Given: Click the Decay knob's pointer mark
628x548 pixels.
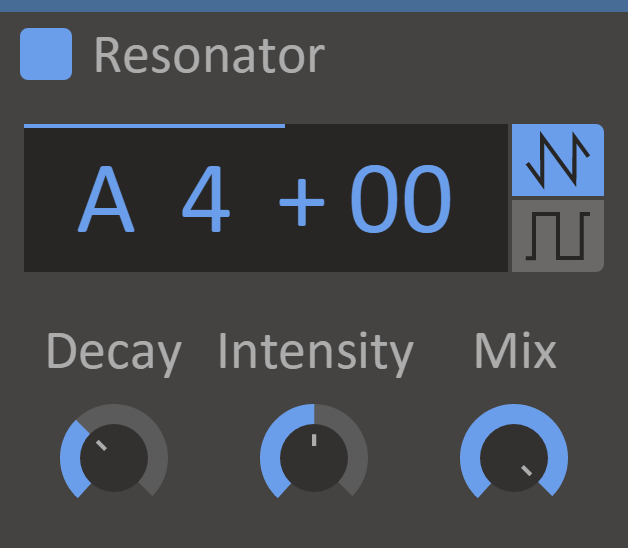Looking at the screenshot, I should point(101,446).
